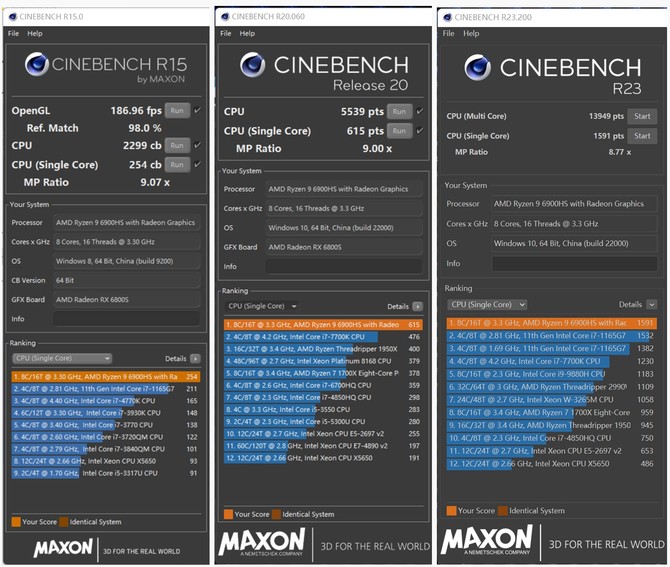Toggle the CPU test checkbox in R20

point(419,112)
